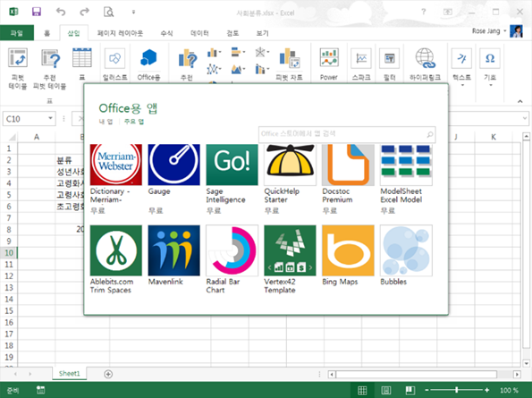Image resolution: width=532 pixels, height=398 pixels.
Task: Switch to the 수식 tab
Action: [166, 33]
